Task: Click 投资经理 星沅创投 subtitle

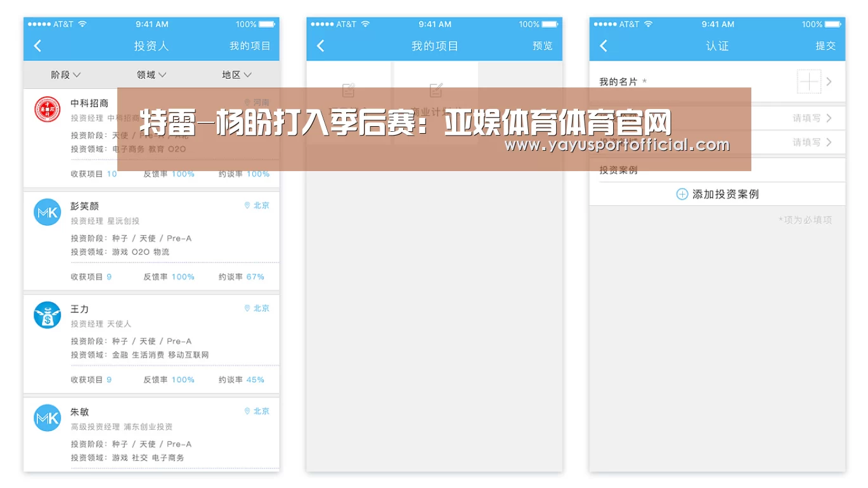Action: [105, 221]
